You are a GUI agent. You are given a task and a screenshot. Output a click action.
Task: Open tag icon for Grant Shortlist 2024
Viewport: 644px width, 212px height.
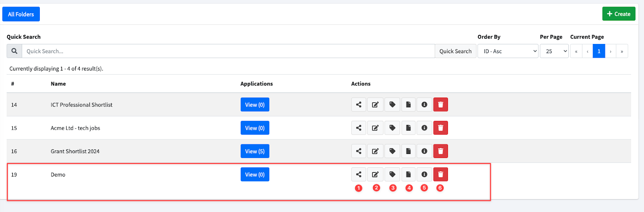click(392, 151)
